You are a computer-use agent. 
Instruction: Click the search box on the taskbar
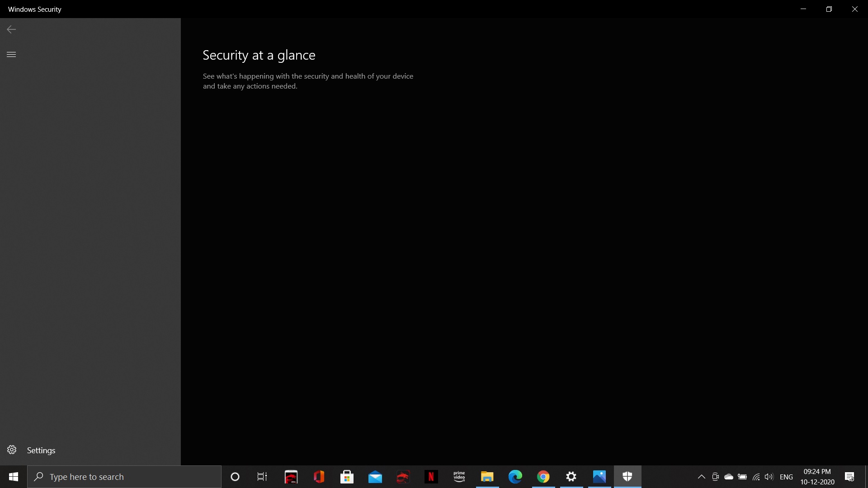(x=124, y=477)
